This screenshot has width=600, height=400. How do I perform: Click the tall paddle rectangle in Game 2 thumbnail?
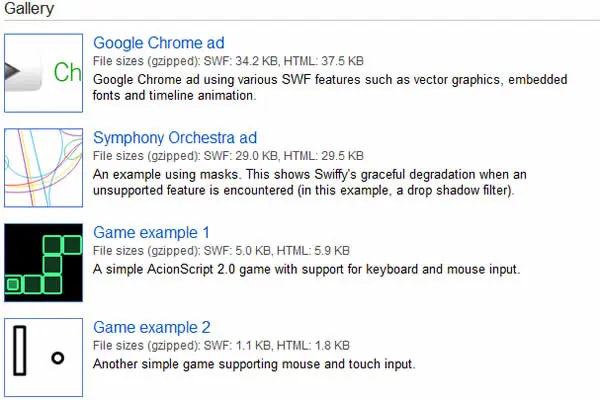20,350
